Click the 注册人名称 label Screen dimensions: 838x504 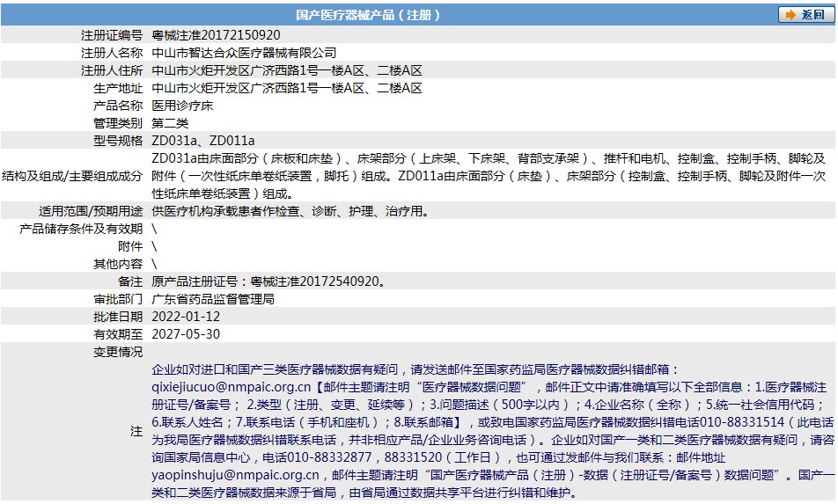[112, 53]
